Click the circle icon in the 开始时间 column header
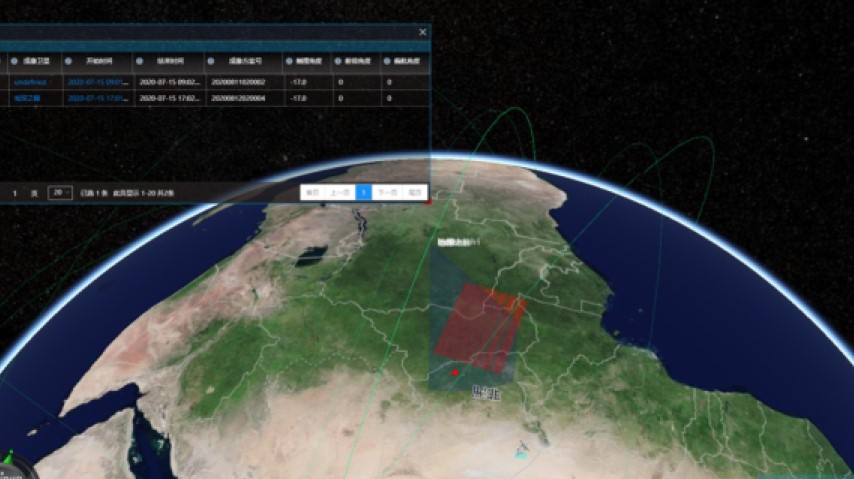Image resolution: width=854 pixels, height=479 pixels. pos(69,61)
